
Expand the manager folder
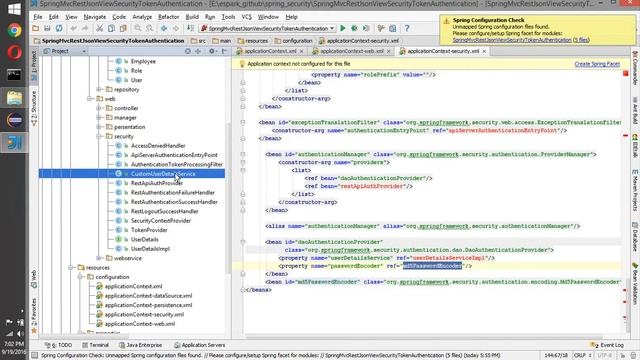(x=99, y=118)
